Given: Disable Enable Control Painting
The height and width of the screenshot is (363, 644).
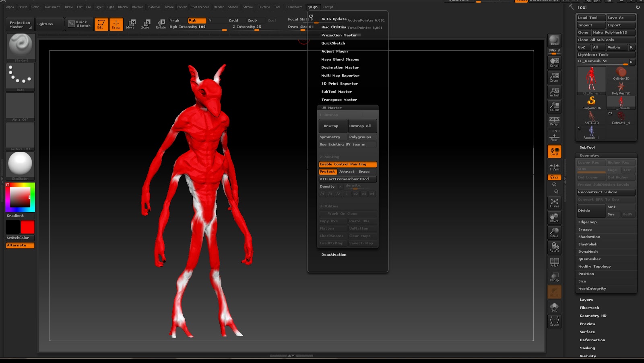Looking at the screenshot, I should [347, 164].
